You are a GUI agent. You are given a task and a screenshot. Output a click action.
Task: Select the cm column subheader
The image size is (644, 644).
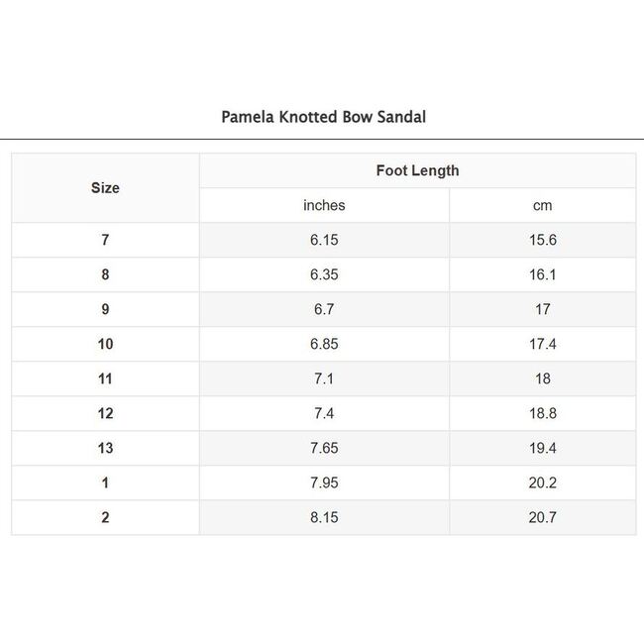pos(542,205)
